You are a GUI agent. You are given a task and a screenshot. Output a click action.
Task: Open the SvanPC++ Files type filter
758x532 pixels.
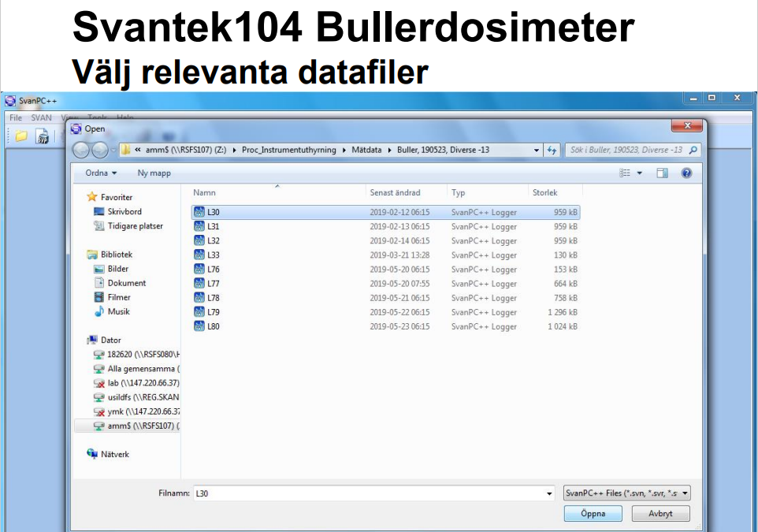[x=627, y=493]
